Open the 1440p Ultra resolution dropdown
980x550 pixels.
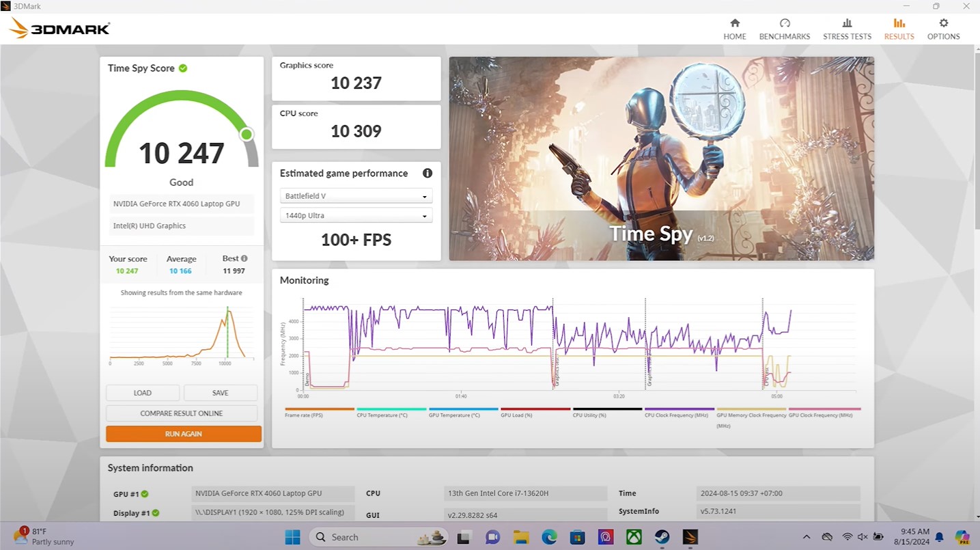click(x=356, y=216)
